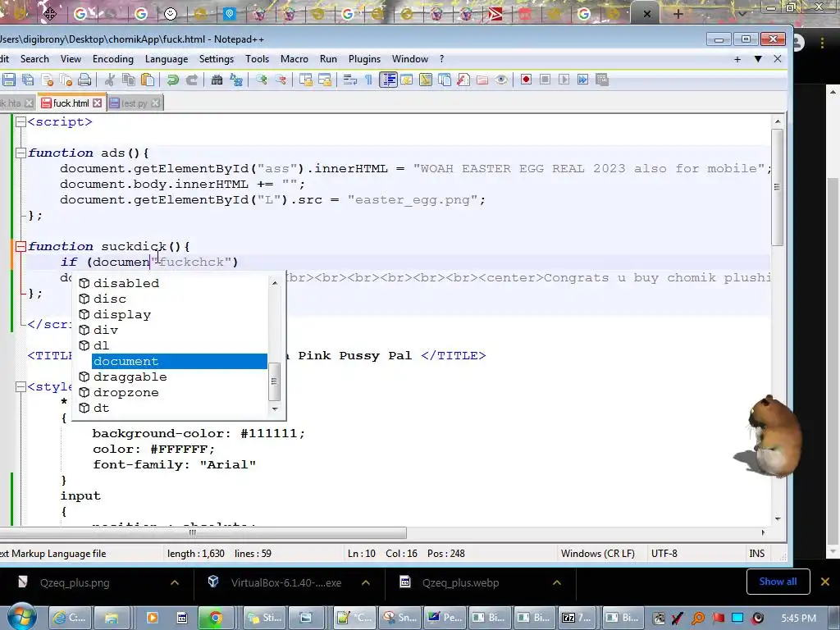Viewport: 840px width, 630px height.
Task: Click the Stop Recording macro icon
Action: point(545,80)
